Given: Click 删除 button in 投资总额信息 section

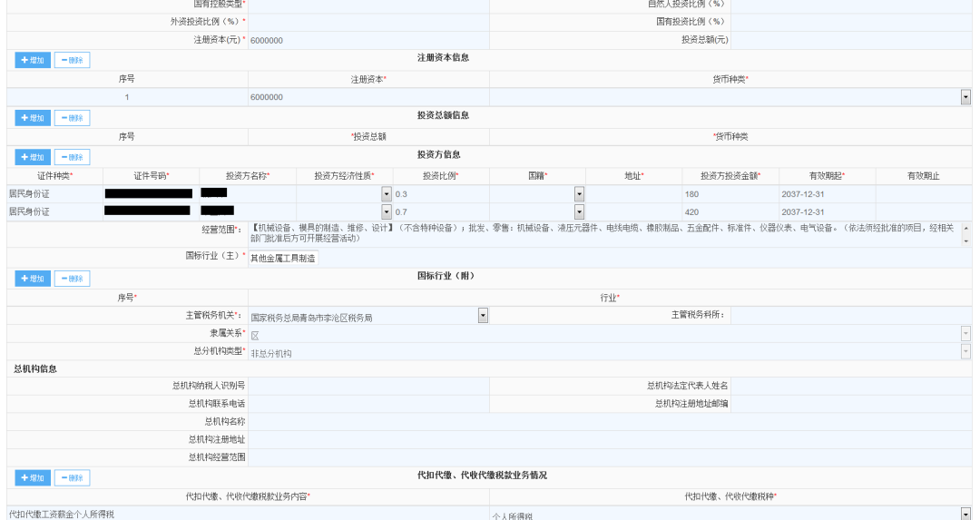Looking at the screenshot, I should (72, 117).
